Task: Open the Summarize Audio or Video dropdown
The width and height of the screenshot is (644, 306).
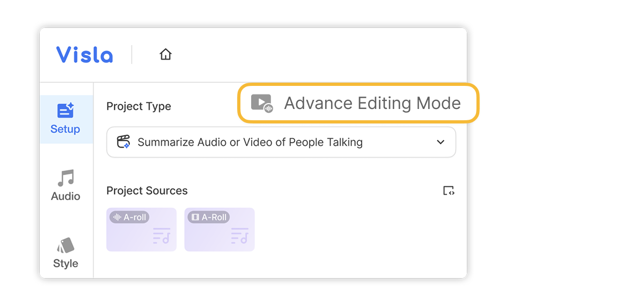Action: coord(250,142)
